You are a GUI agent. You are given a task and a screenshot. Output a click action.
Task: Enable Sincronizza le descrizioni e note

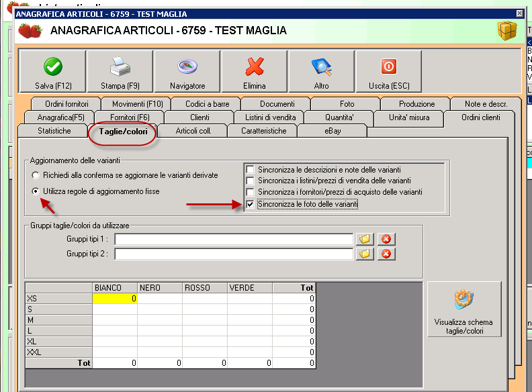pos(250,169)
